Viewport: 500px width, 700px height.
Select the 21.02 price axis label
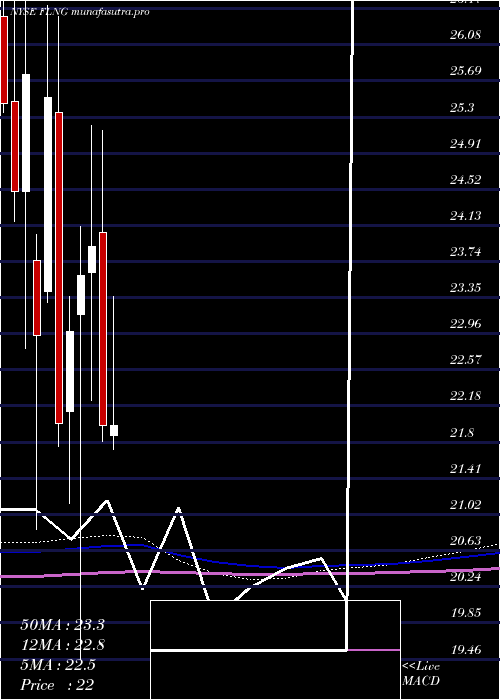pyautogui.click(x=465, y=505)
